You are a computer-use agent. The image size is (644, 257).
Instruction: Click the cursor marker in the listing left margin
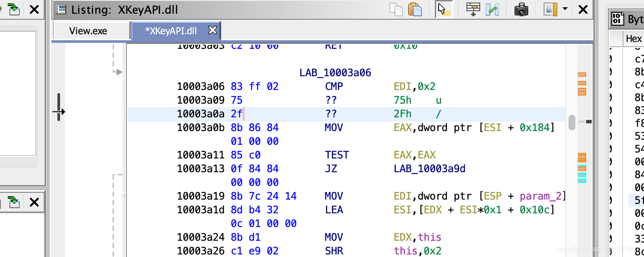pyautogui.click(x=59, y=112)
